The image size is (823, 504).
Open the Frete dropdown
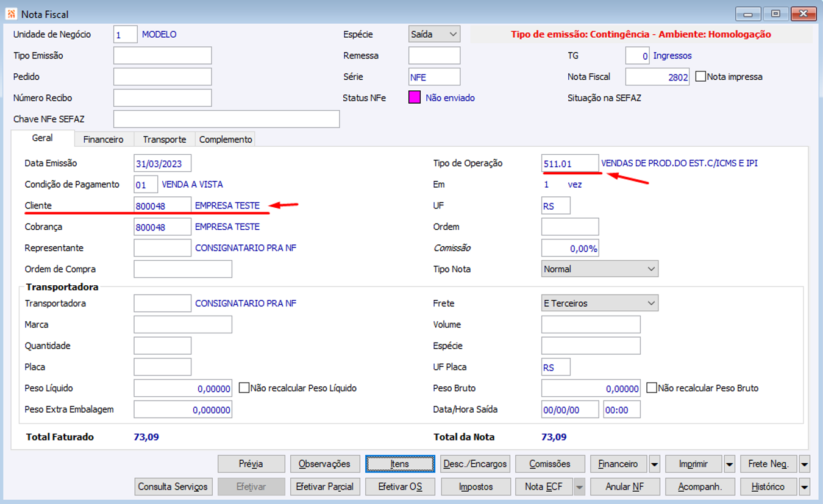tap(600, 303)
